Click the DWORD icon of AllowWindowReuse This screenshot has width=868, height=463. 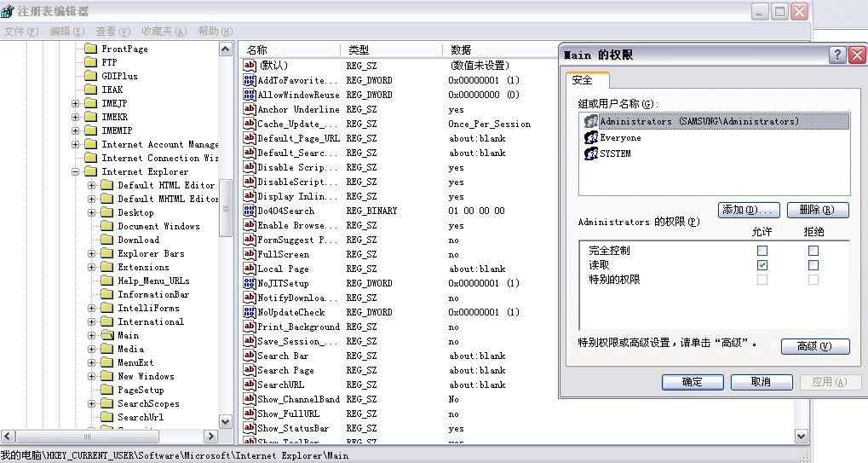pyautogui.click(x=250, y=95)
